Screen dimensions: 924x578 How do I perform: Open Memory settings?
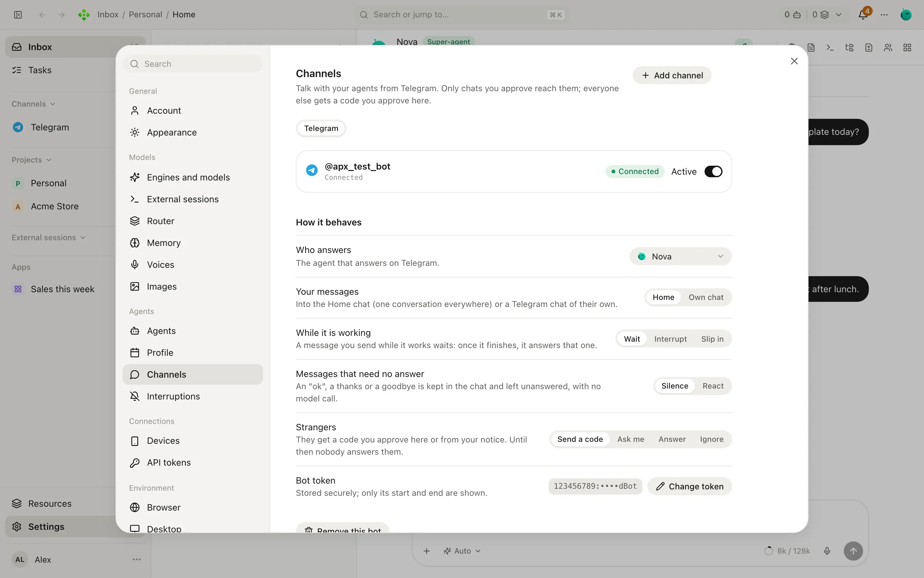pos(193,243)
